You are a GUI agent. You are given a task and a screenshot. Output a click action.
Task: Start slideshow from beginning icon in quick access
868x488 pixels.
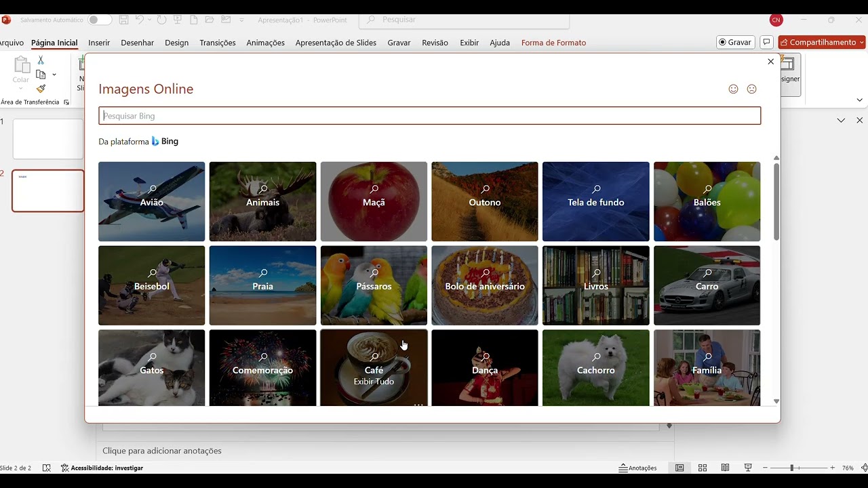178,20
